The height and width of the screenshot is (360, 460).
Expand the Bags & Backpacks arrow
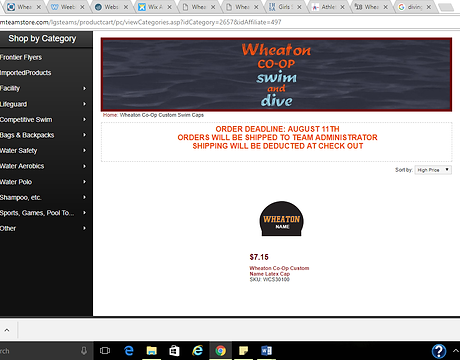point(84,135)
